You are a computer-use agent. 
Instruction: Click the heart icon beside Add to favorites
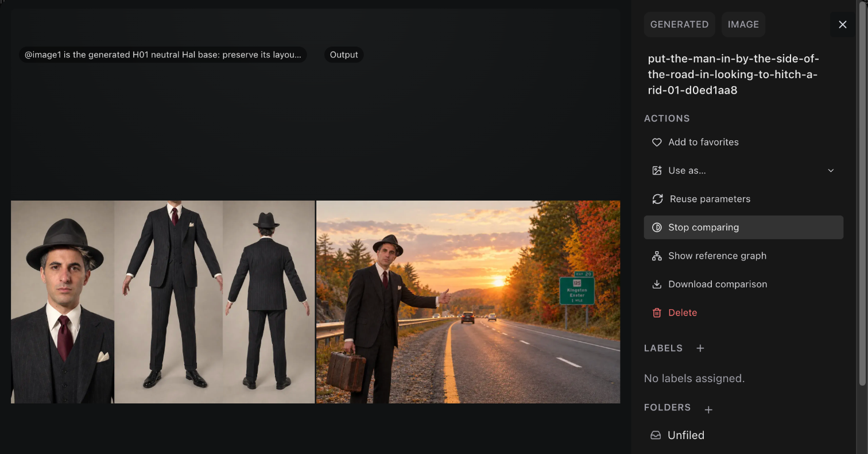[657, 142]
